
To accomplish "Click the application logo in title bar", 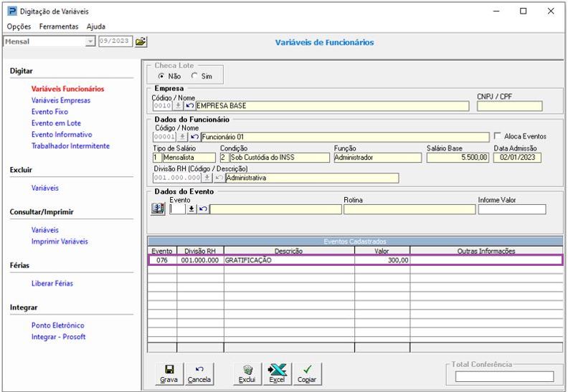I will click(x=12, y=11).
